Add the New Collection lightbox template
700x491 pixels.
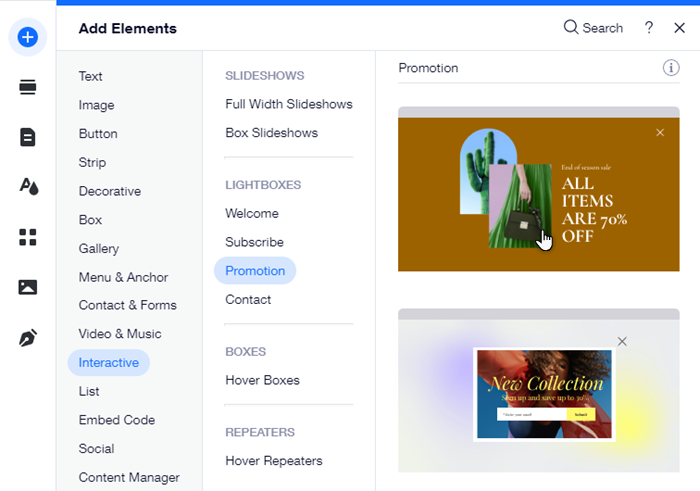538,394
